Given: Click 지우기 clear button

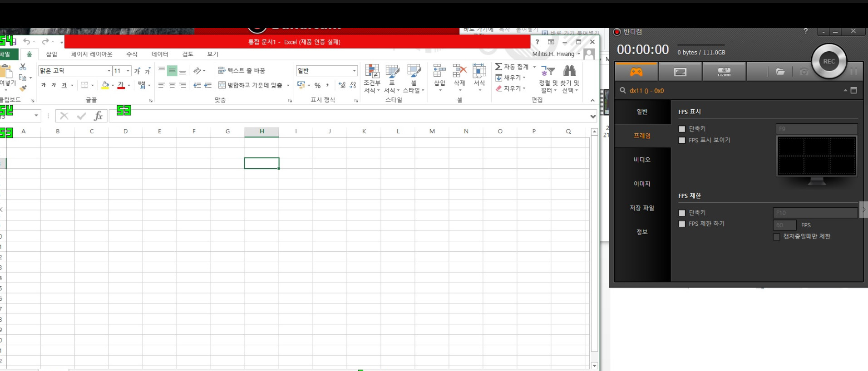Looking at the screenshot, I should [x=510, y=88].
